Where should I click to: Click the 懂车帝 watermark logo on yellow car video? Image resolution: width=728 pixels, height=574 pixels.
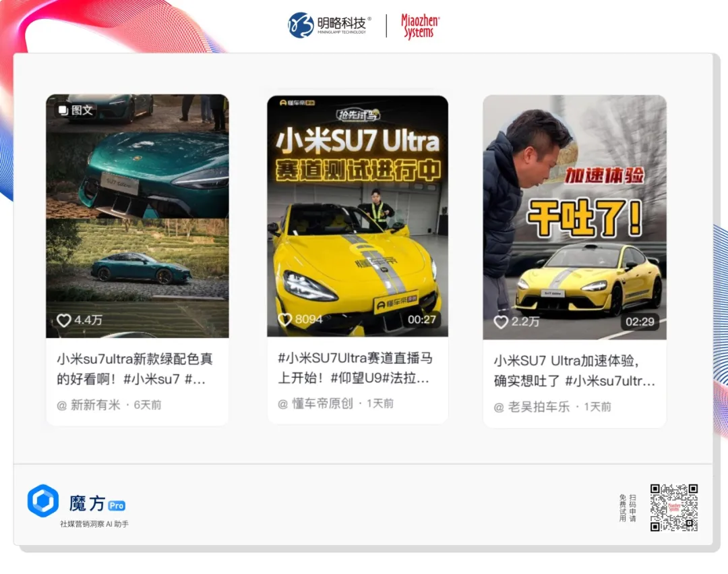[x=297, y=103]
